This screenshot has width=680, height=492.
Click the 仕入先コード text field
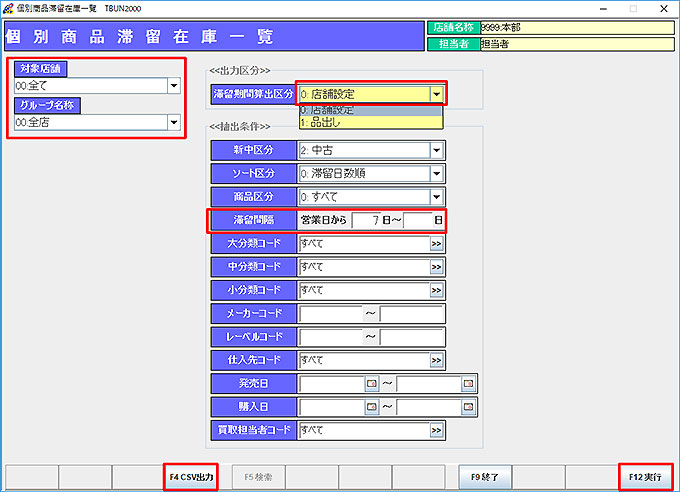[x=364, y=361]
